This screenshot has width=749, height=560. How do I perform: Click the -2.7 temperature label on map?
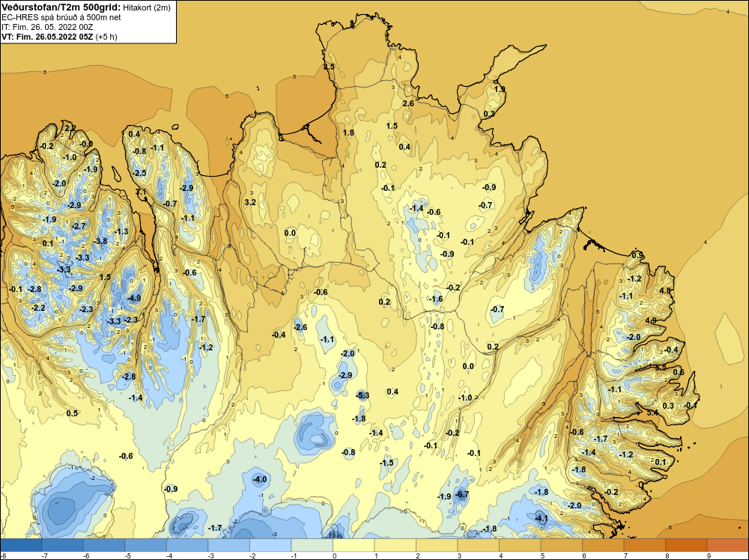79,226
